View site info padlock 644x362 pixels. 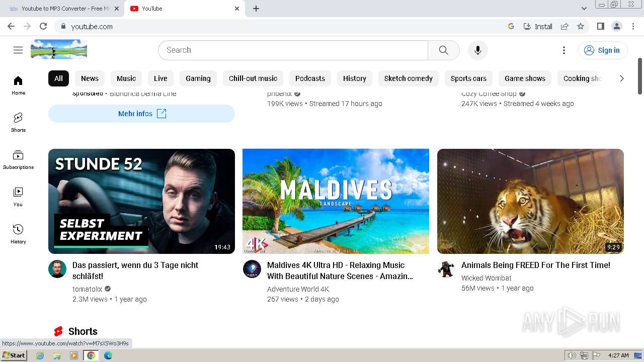(63, 26)
